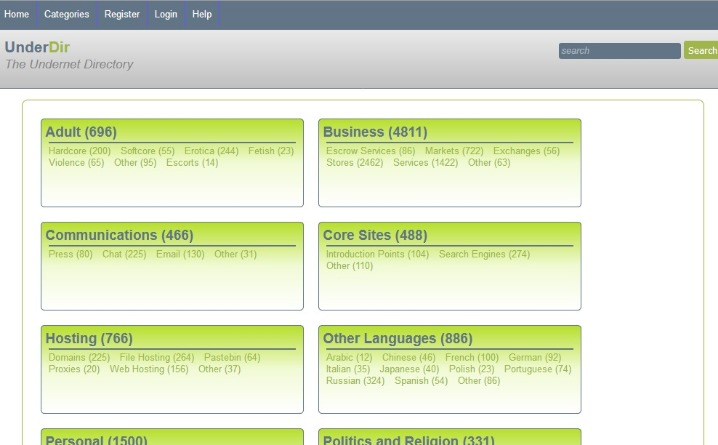
Task: Open the Chat (225) subcategory
Action: (124, 254)
